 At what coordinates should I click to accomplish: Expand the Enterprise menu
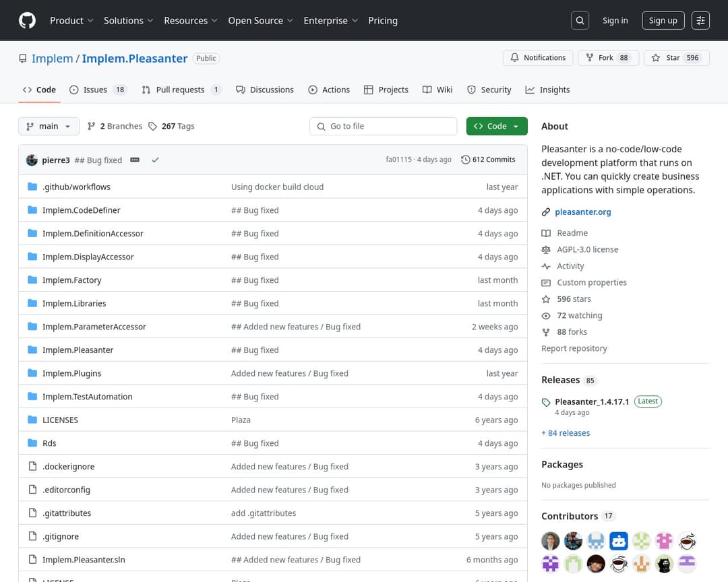click(330, 20)
